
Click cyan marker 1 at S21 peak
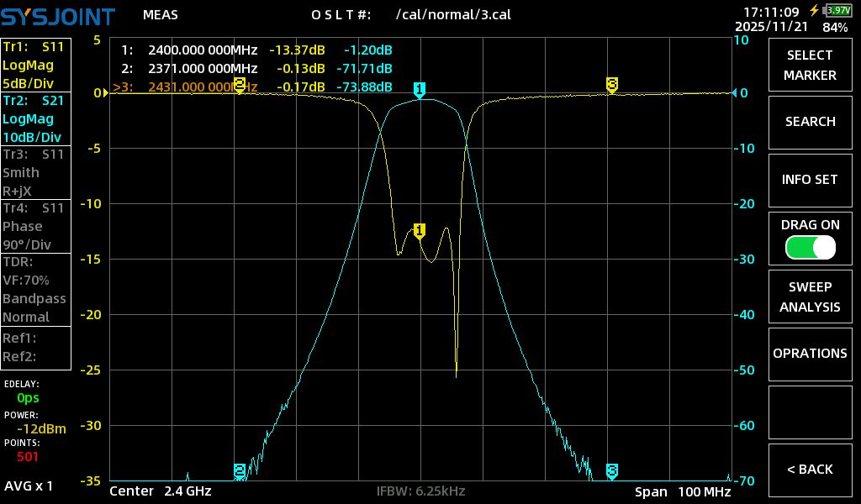(x=419, y=89)
